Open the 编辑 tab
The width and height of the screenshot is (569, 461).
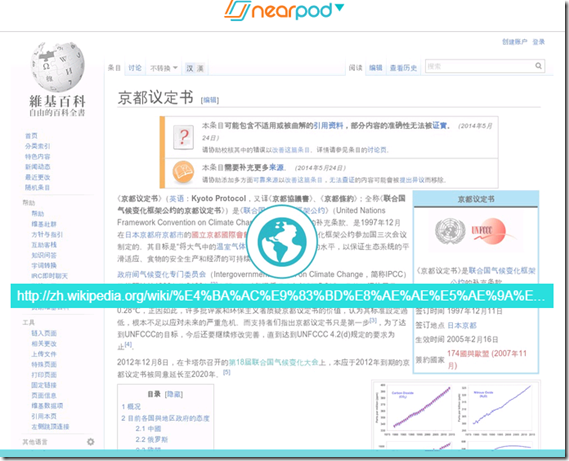point(376,68)
